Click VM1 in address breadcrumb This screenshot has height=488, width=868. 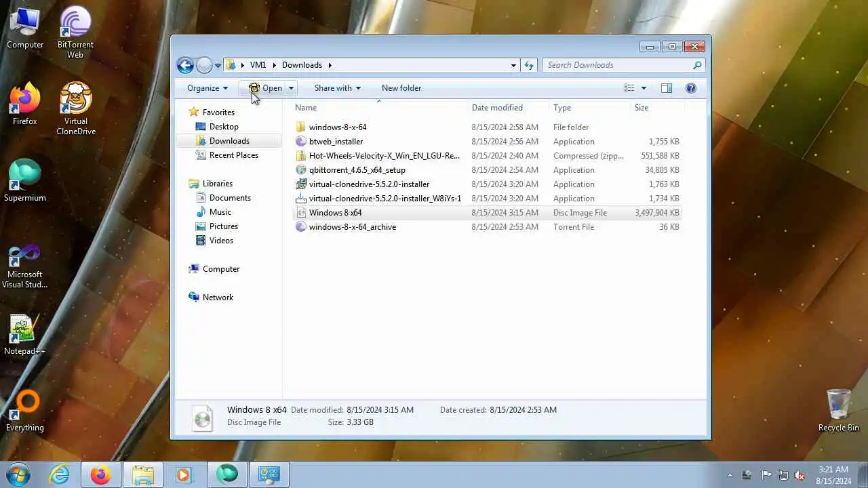tap(258, 65)
